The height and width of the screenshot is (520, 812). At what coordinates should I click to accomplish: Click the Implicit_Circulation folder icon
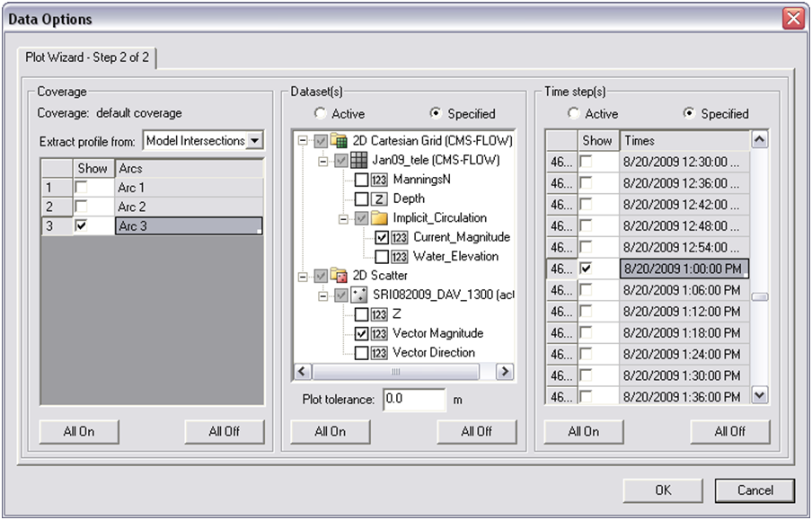[379, 218]
